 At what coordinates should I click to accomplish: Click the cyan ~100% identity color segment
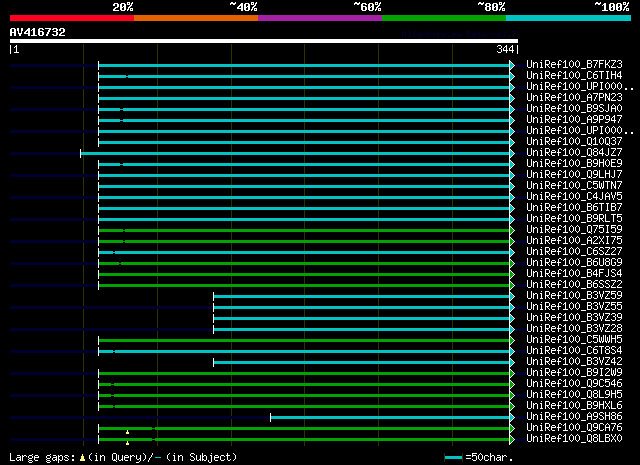(x=569, y=18)
